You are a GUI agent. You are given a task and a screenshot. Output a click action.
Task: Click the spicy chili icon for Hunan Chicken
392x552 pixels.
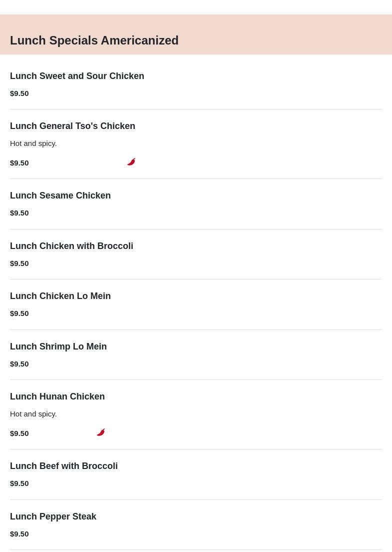tap(101, 432)
